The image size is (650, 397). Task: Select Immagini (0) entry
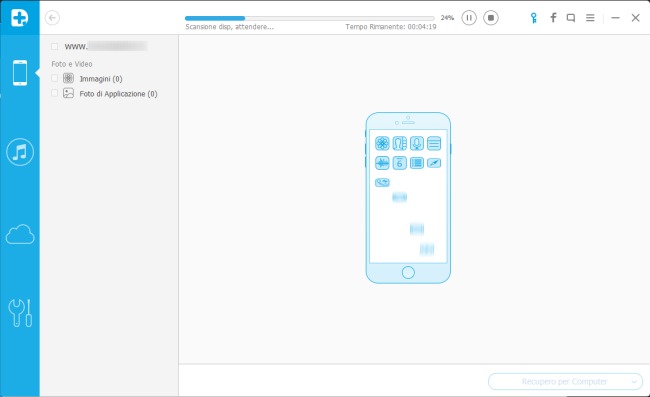(x=101, y=79)
